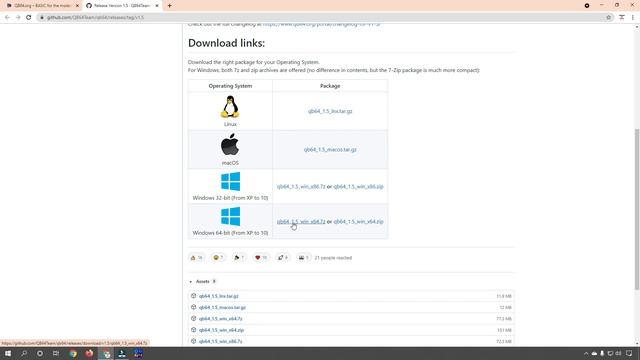This screenshot has height=360, width=640.
Task: Open Firefox from the taskbar
Action: point(89,353)
